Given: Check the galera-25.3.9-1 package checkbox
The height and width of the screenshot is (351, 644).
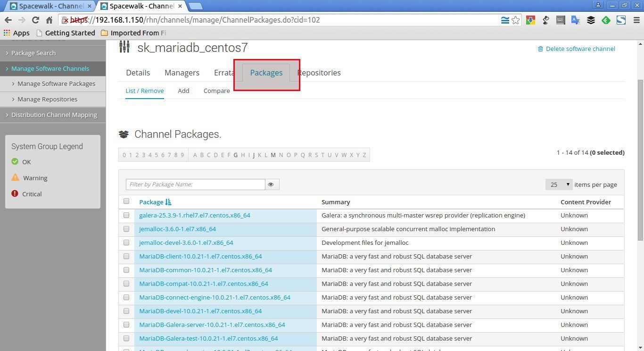Looking at the screenshot, I should pyautogui.click(x=126, y=215).
